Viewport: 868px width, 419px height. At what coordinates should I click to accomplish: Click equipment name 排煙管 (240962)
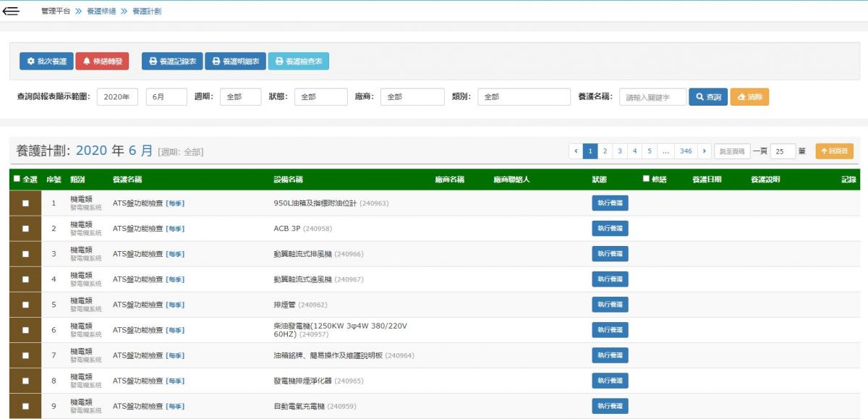[301, 305]
